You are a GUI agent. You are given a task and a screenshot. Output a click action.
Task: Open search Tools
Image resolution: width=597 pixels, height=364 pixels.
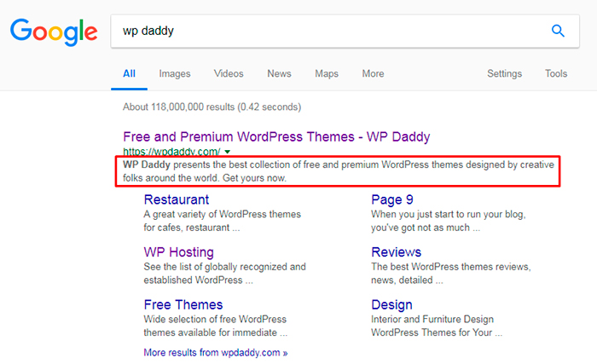click(556, 73)
